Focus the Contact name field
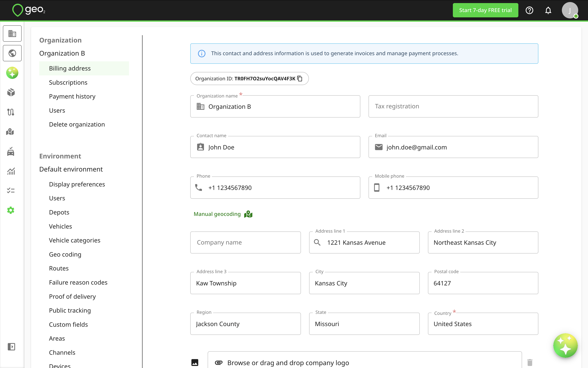588x368 pixels. point(275,147)
